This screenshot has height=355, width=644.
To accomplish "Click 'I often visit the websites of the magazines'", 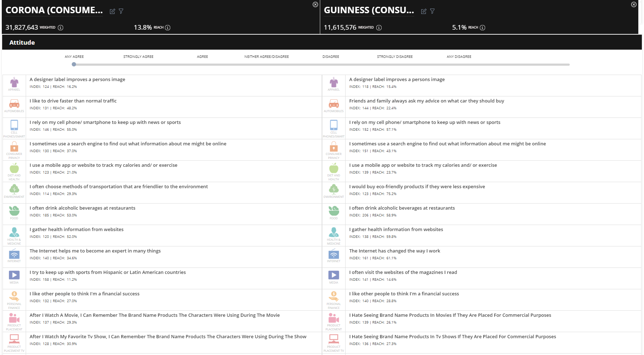I will pyautogui.click(x=403, y=272).
